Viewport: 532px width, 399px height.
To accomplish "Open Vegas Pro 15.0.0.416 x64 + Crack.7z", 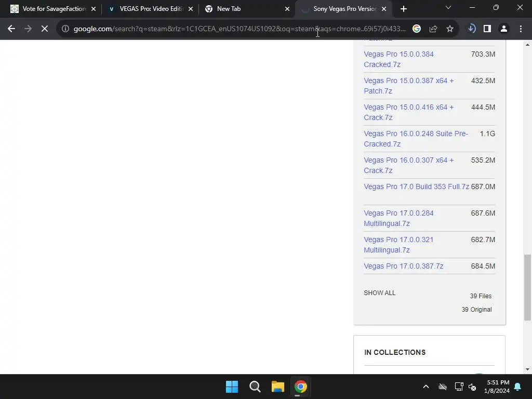I will click(x=409, y=112).
